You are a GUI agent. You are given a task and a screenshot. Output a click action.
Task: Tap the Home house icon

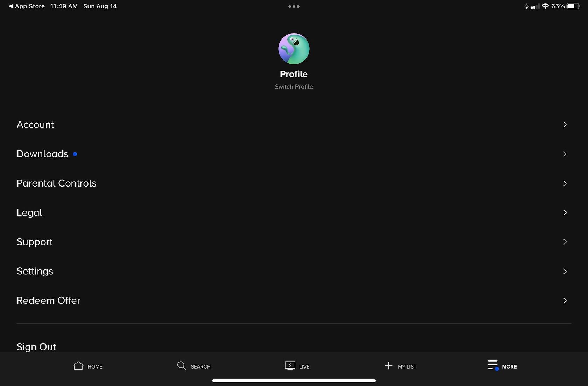click(78, 366)
